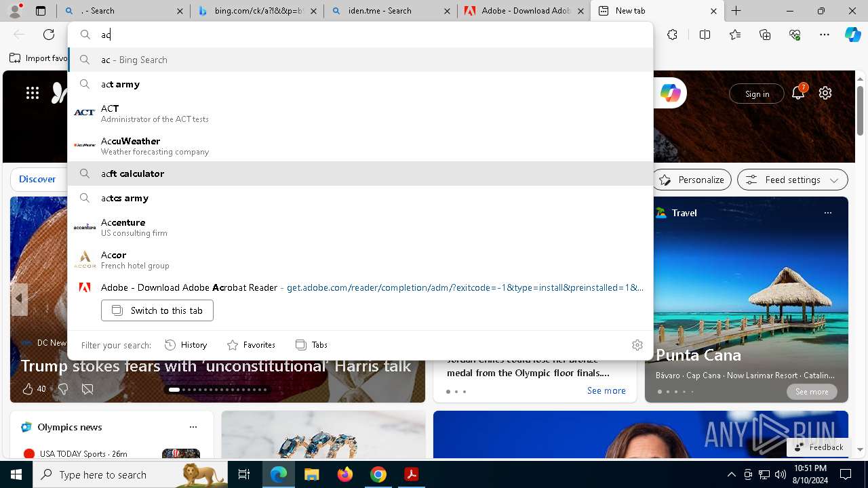Select ACT Administrator of the ACT tests
The height and width of the screenshot is (488, 868).
click(x=360, y=113)
